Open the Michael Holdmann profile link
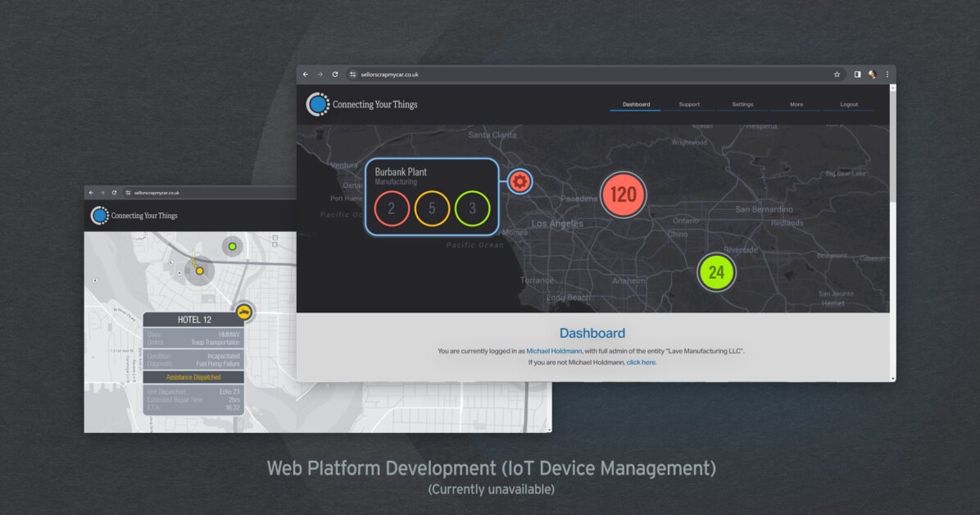This screenshot has width=980, height=515. (554, 351)
